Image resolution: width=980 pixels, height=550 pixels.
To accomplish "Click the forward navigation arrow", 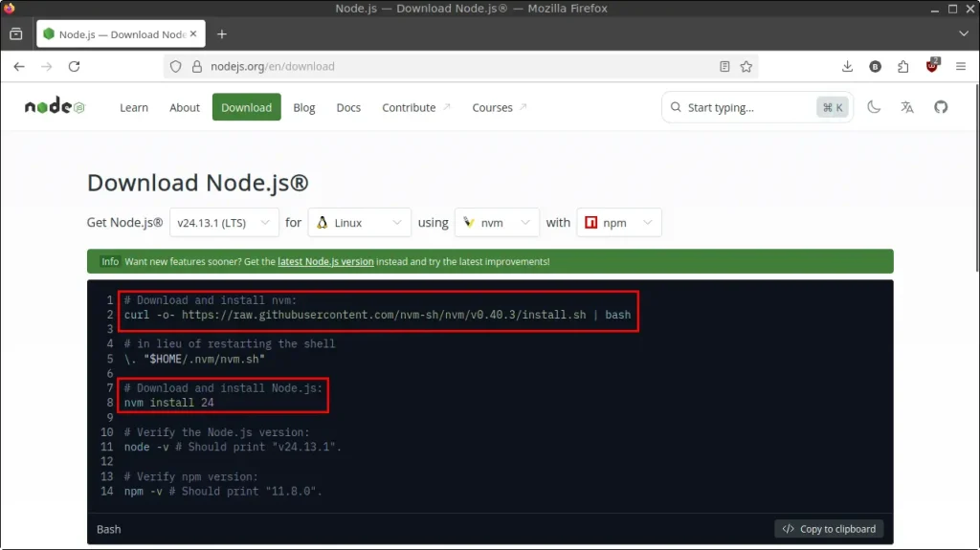I will (46, 66).
